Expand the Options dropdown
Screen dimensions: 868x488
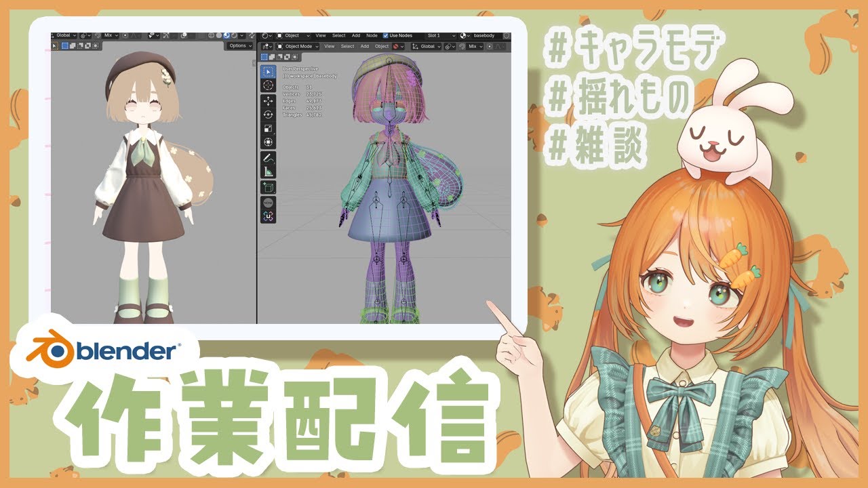[x=240, y=46]
